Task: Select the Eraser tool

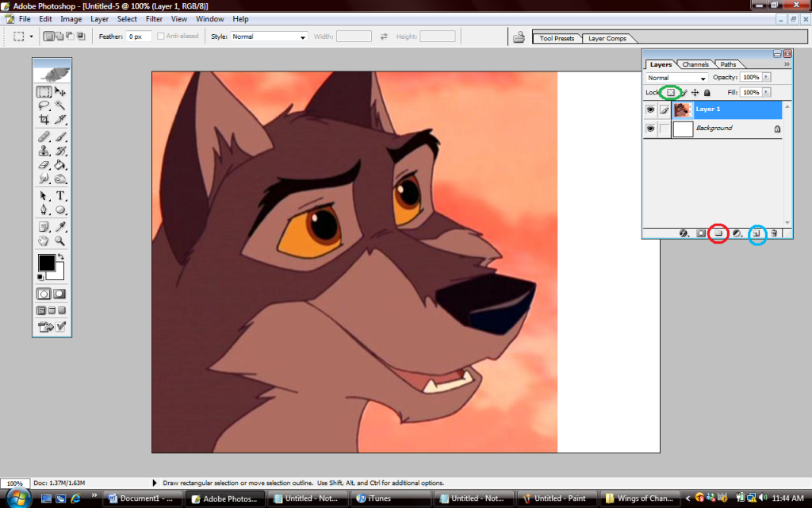Action: (x=44, y=165)
